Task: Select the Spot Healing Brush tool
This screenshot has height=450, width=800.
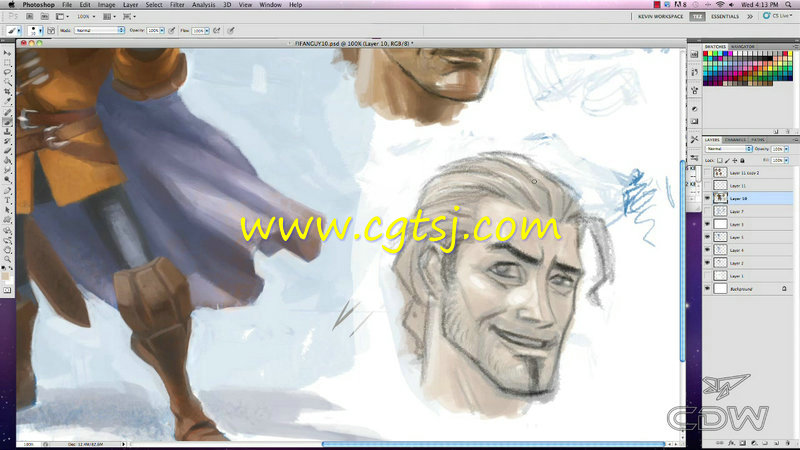Action: click(7, 112)
